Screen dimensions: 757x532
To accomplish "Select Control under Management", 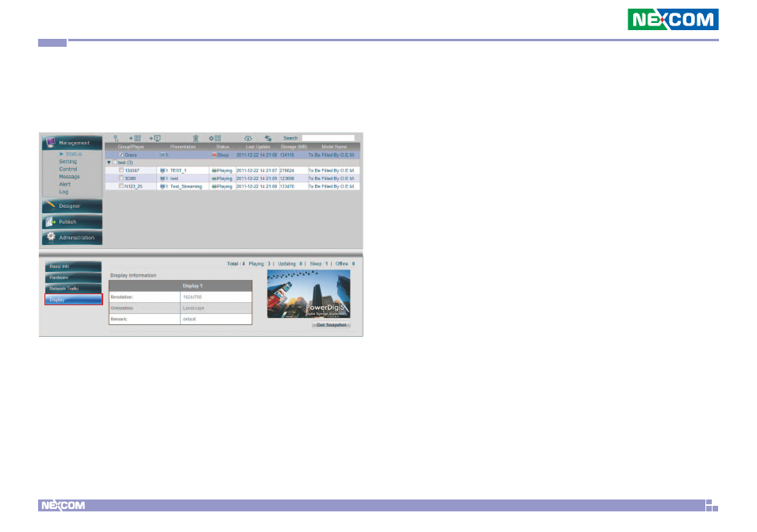I will coord(68,170).
